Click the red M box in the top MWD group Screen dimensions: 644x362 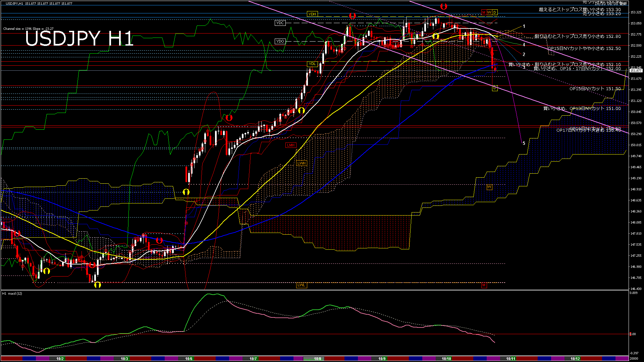coord(484,12)
